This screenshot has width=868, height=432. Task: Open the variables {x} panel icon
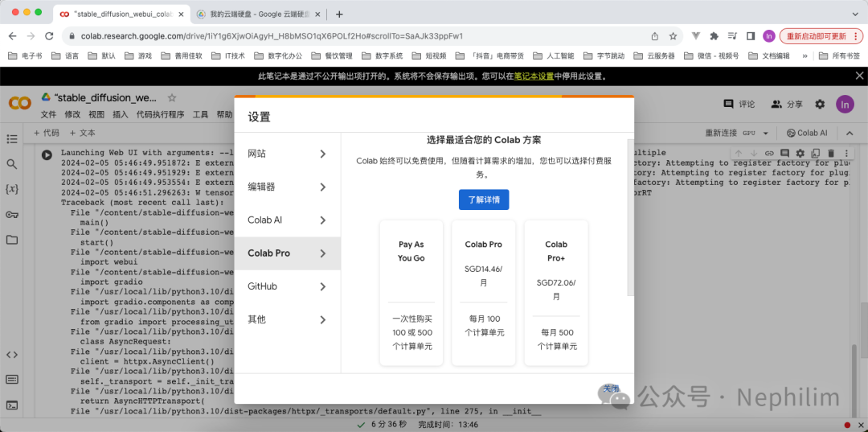[x=11, y=189]
